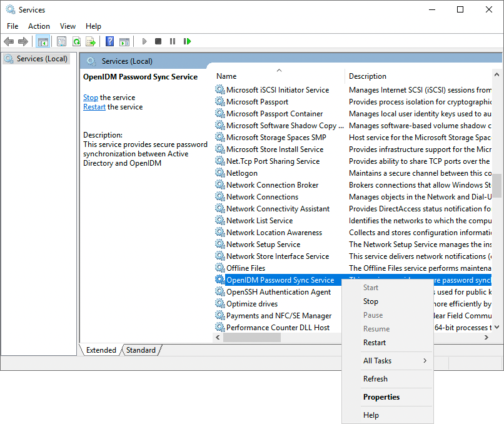
Task: Refresh the service list using the toolbar icon
Action: tap(76, 41)
